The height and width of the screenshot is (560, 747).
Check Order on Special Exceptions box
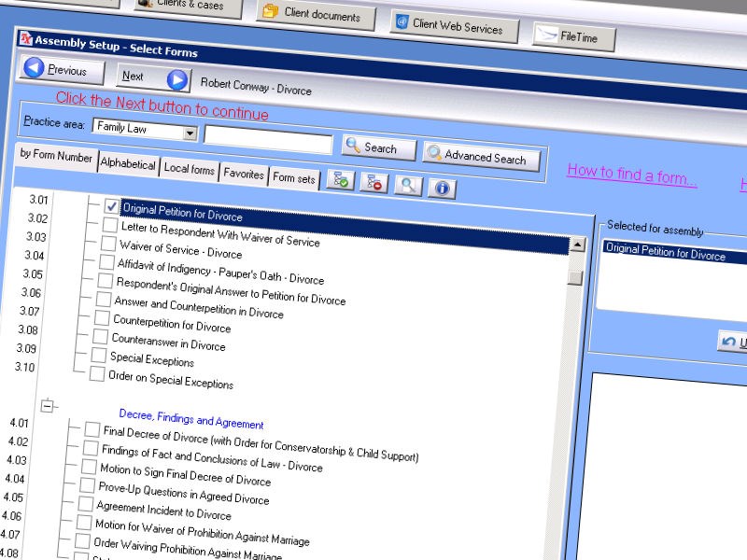(97, 373)
